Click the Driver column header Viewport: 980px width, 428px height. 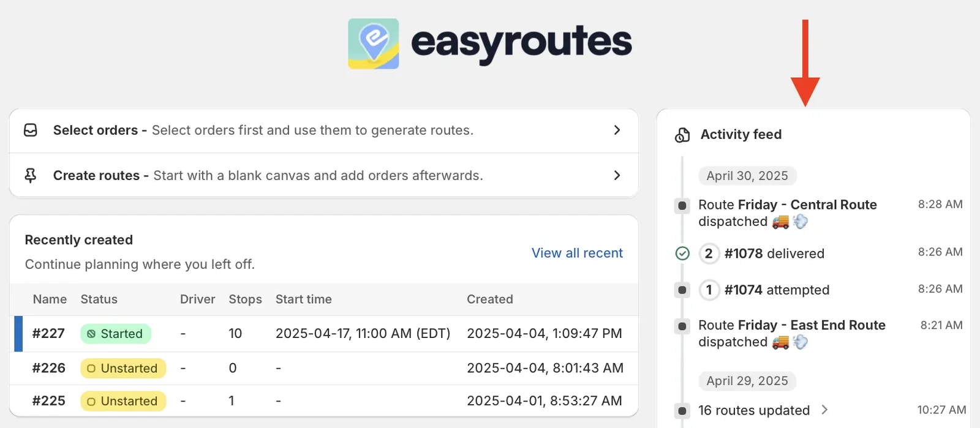tap(197, 299)
